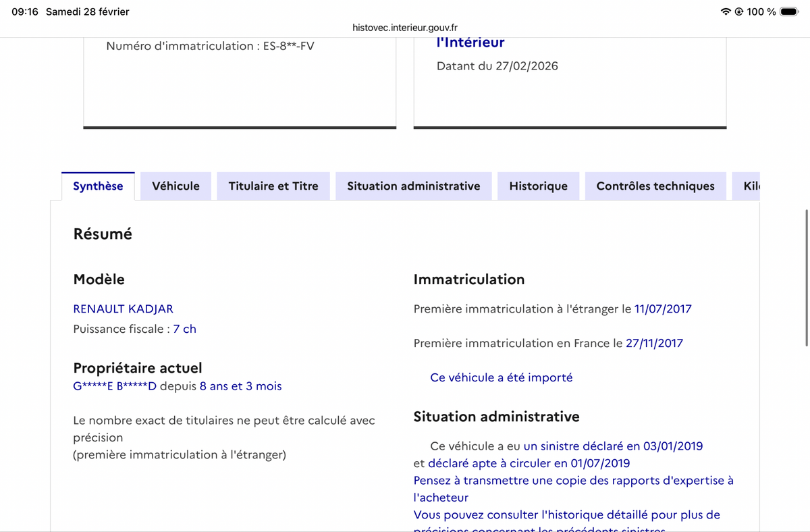Open the Synthèse tab
The image size is (810, 532).
[98, 186]
